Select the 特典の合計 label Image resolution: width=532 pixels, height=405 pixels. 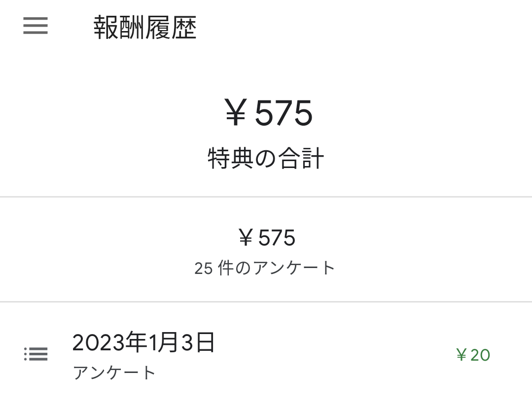tap(266, 159)
